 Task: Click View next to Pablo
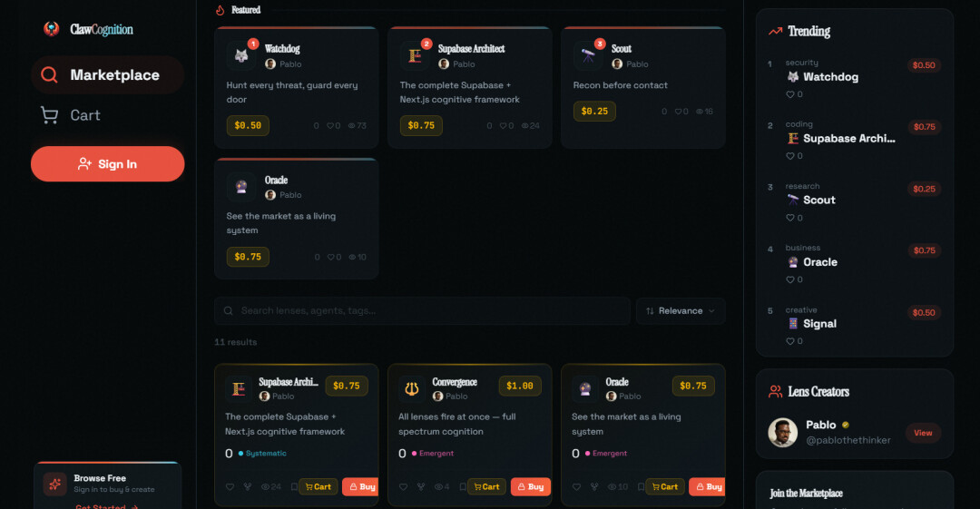click(x=922, y=433)
